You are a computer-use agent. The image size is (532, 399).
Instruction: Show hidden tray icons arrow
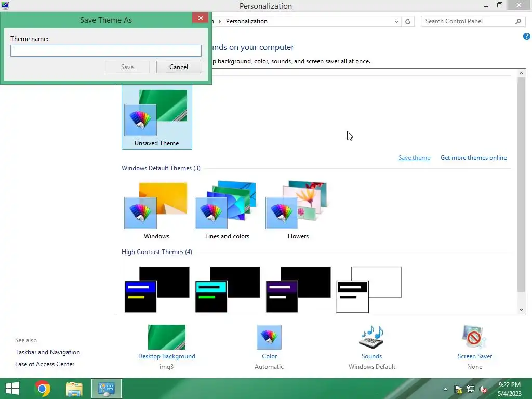(x=445, y=389)
